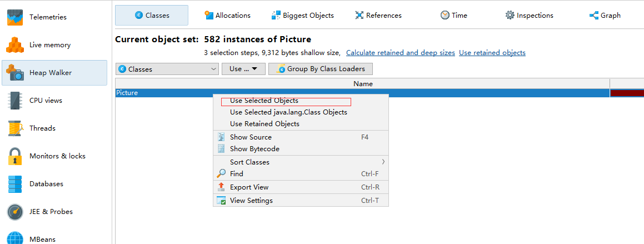The height and width of the screenshot is (244, 644).
Task: Click the MBeans globe icon
Action: 15,238
